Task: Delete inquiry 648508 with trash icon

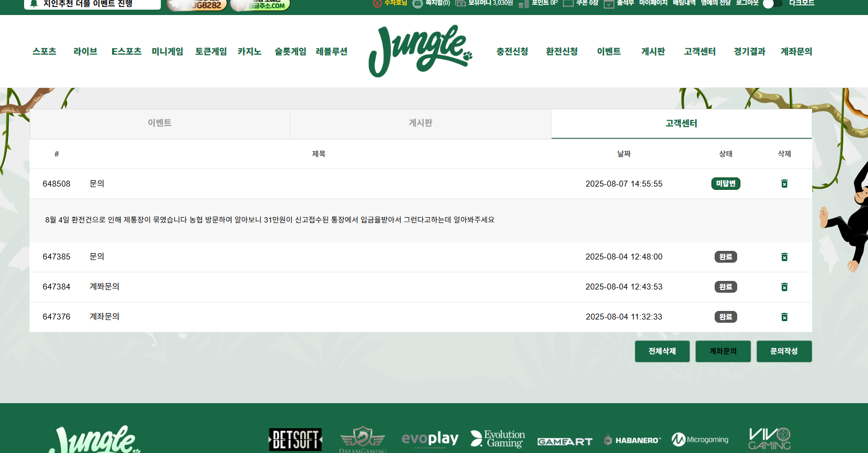Action: coord(784,184)
